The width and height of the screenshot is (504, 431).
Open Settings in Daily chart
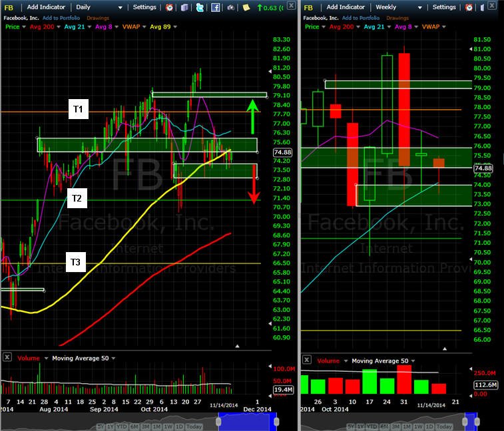(144, 7)
